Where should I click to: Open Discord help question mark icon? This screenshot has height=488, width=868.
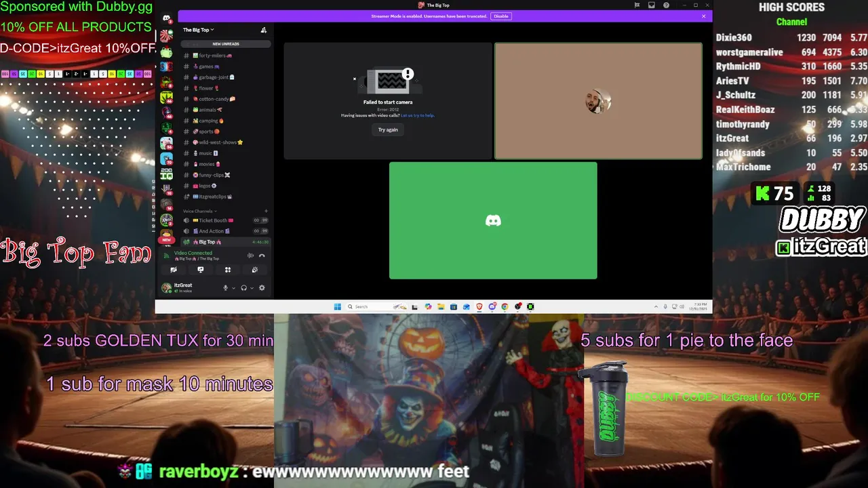tap(667, 5)
